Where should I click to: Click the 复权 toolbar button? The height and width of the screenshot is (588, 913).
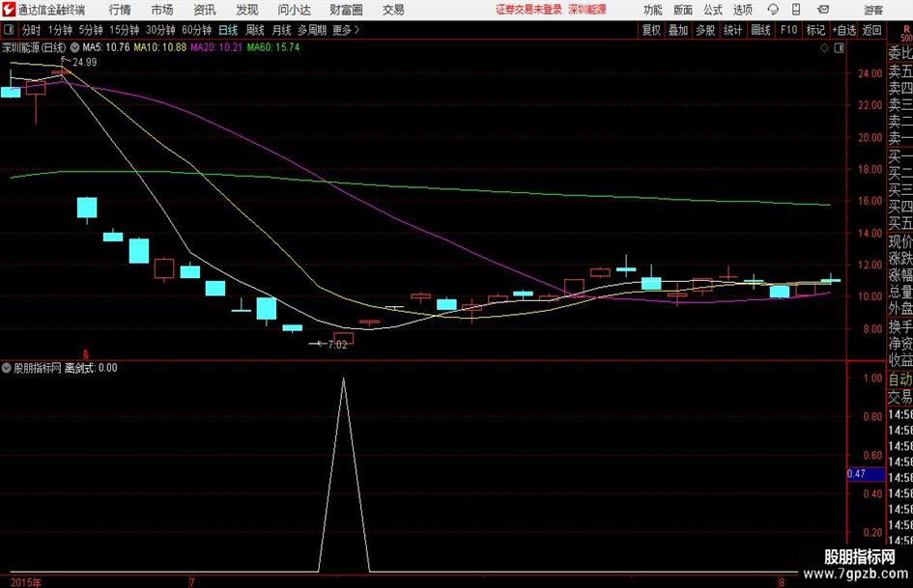pyautogui.click(x=651, y=30)
